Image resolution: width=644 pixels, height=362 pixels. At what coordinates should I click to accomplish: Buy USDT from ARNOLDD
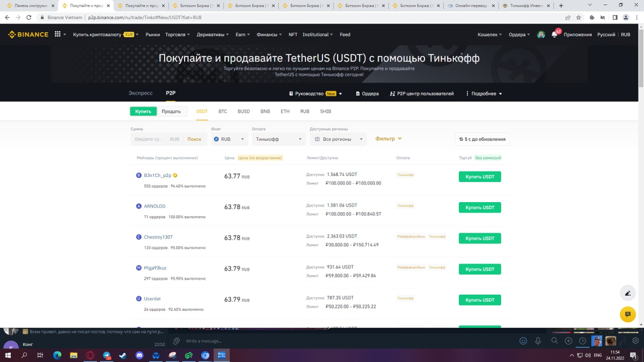480,208
